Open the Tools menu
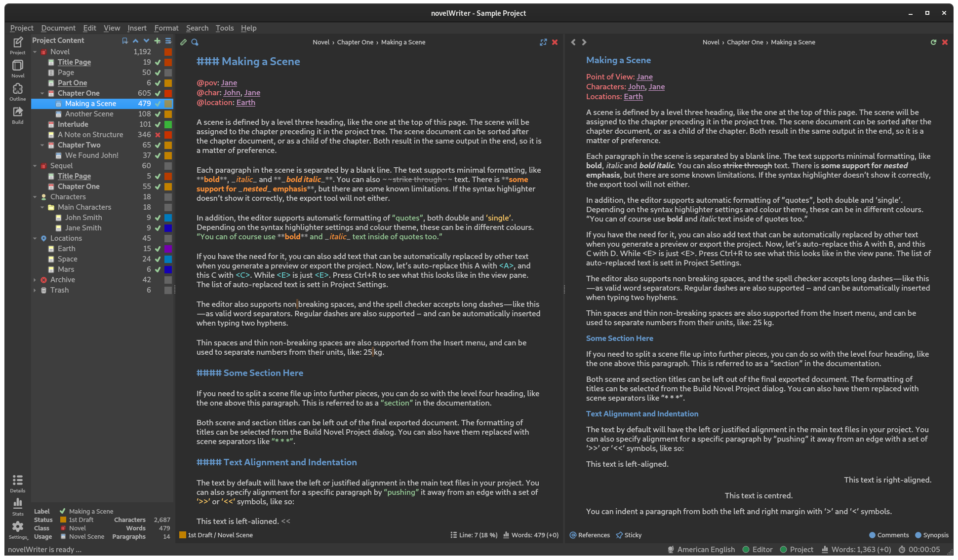Screen dimensions: 958x560 [x=225, y=28]
